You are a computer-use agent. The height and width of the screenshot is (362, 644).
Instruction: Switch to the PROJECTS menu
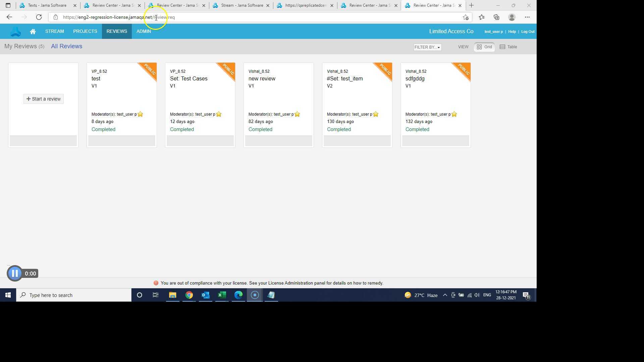(85, 31)
